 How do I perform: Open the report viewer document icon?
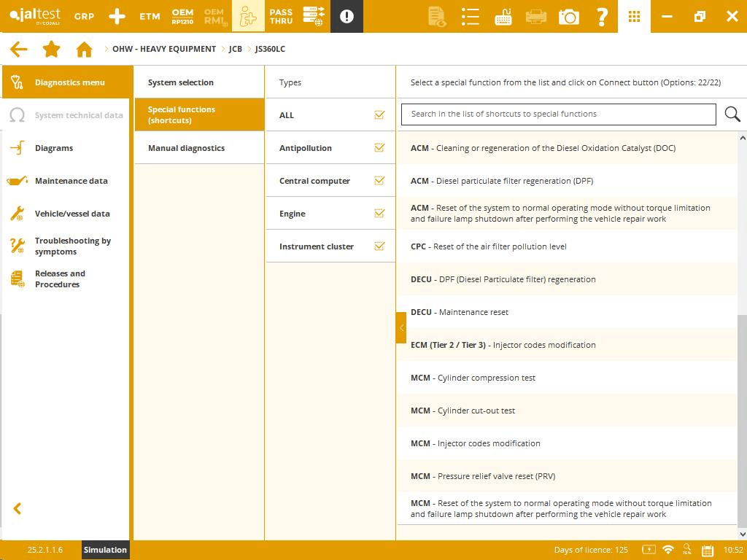437,16
